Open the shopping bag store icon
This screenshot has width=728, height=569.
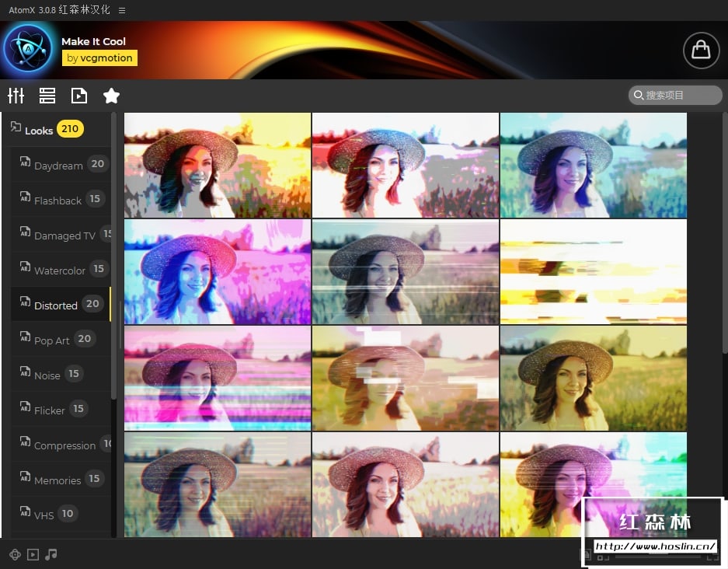tap(701, 51)
